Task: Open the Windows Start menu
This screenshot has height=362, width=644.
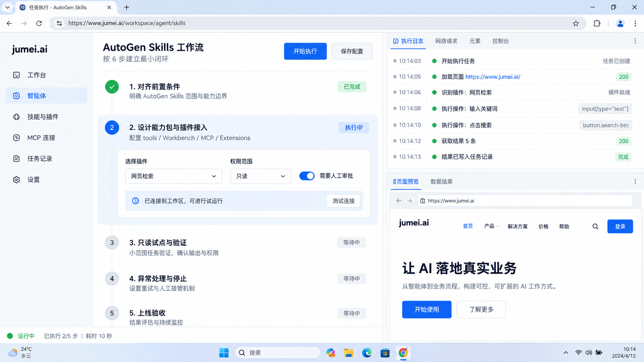Action: pyautogui.click(x=224, y=353)
